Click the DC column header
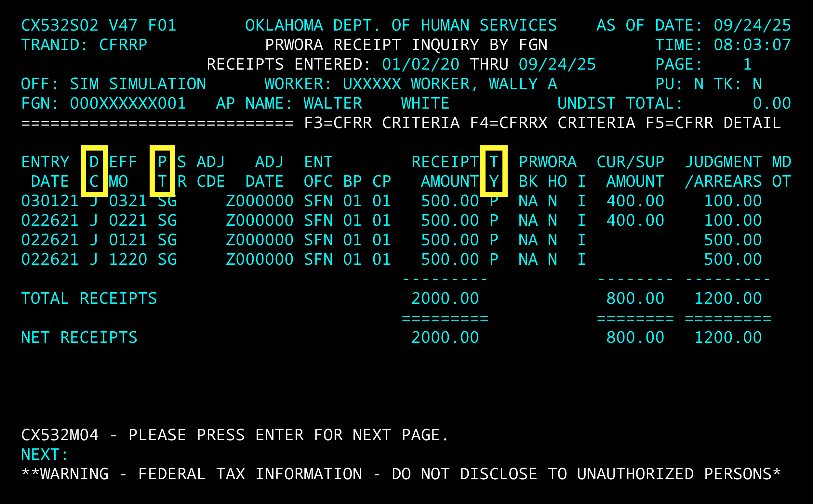 [94, 172]
